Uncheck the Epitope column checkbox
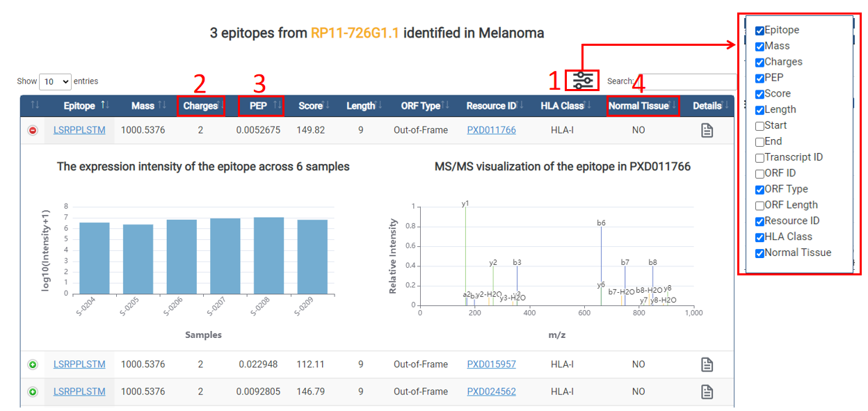The height and width of the screenshot is (411, 868). tap(759, 31)
